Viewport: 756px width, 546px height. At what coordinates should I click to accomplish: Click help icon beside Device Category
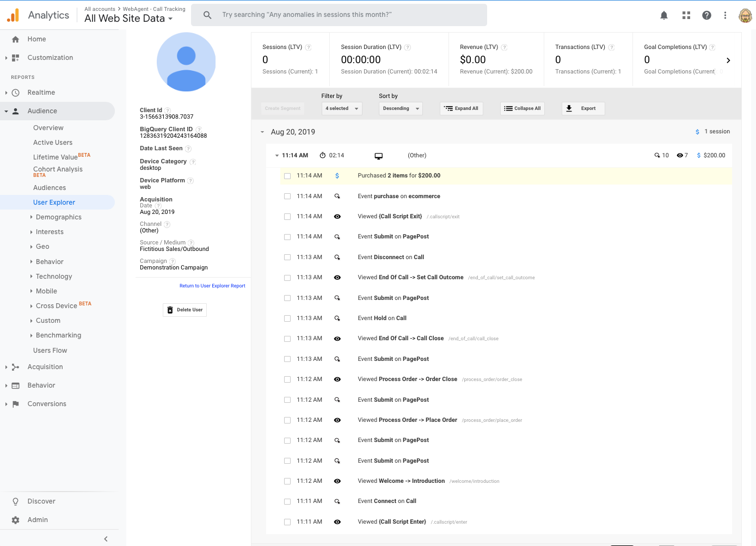click(193, 162)
